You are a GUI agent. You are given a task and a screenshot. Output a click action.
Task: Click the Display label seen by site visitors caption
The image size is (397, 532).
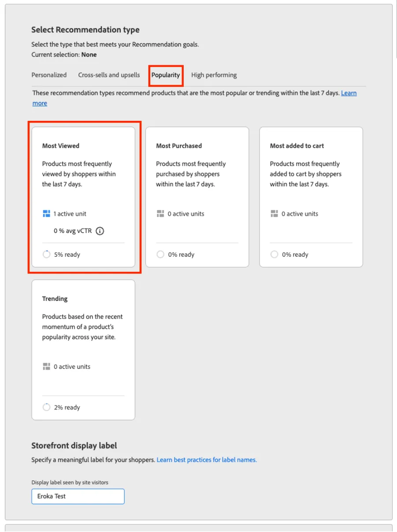(70, 483)
